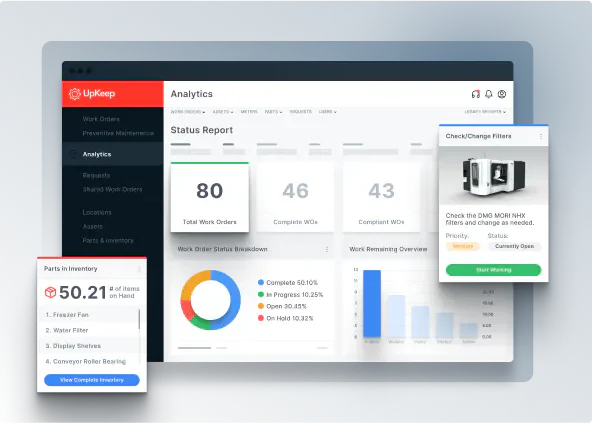The image size is (592, 423).
Task: Click the tallest blue bar in Work Remaining chart
Action: (372, 303)
